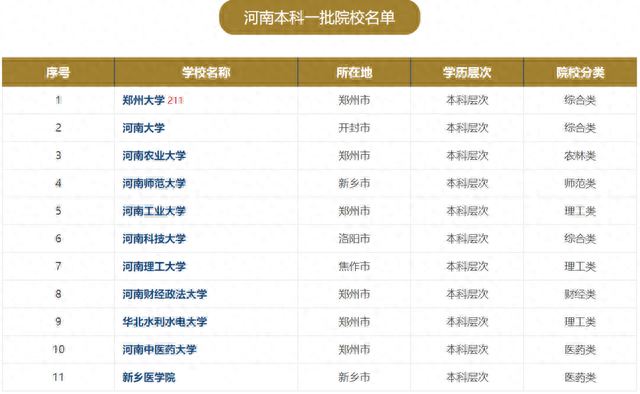The height and width of the screenshot is (394, 640).
Task: Click serial number 7 for 河南理工大学
Action: 58,266
